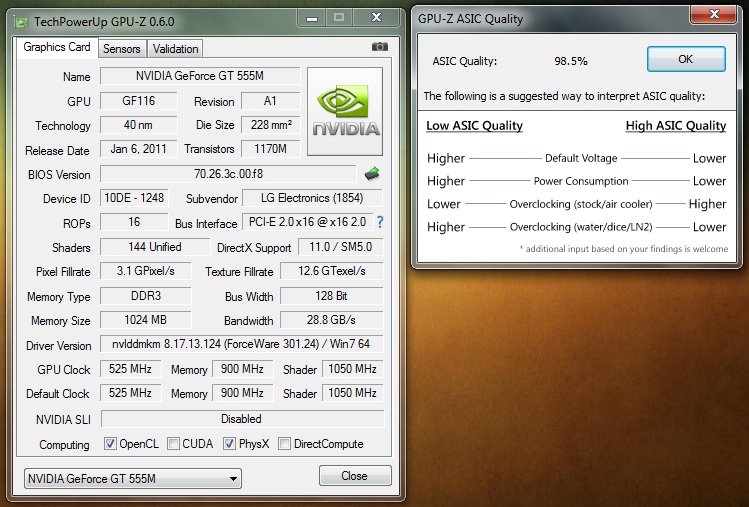This screenshot has width=749, height=507.
Task: Click the GPU-Z title bar app icon
Action: click(x=21, y=22)
